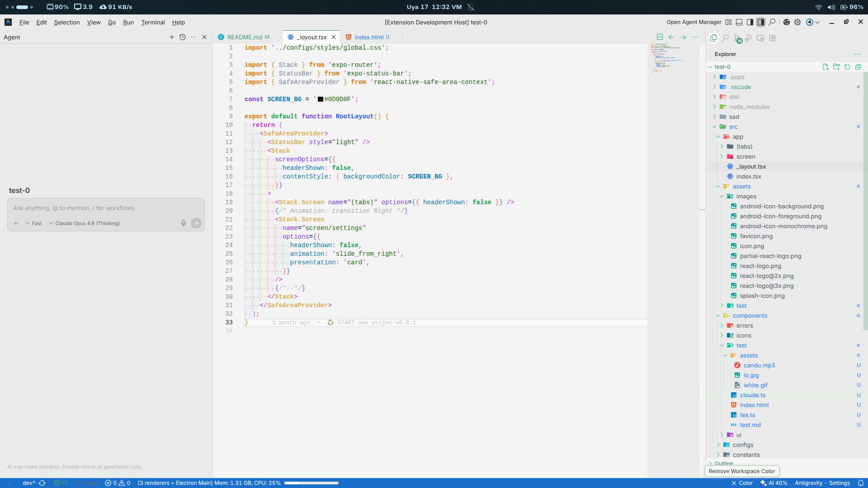Switch to the index.html tab

click(x=368, y=37)
